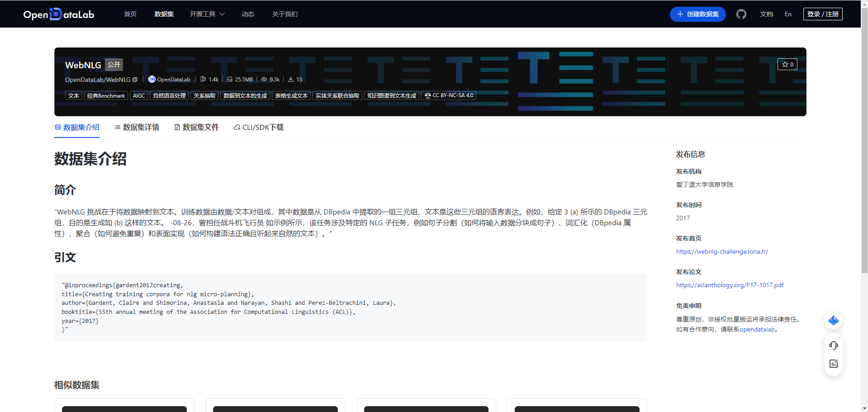The width and height of the screenshot is (868, 412).
Task: Click the 1.4k file count icon
Action: [203, 79]
